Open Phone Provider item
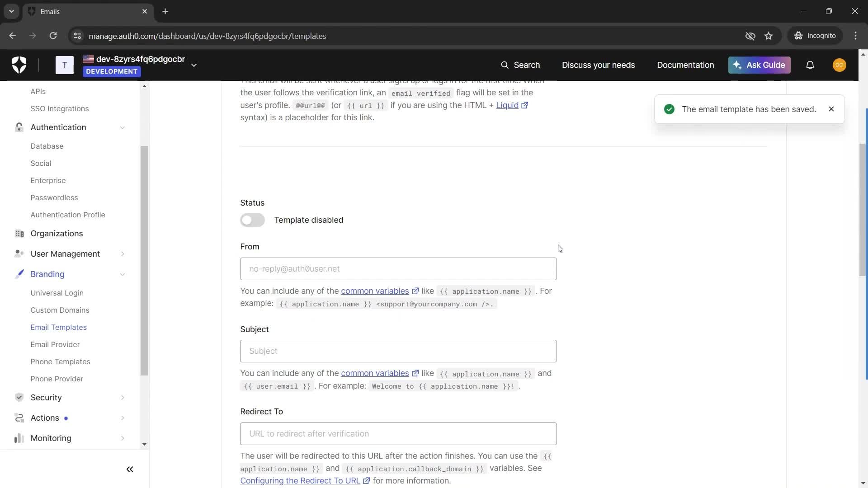This screenshot has width=868, height=488. [x=57, y=379]
